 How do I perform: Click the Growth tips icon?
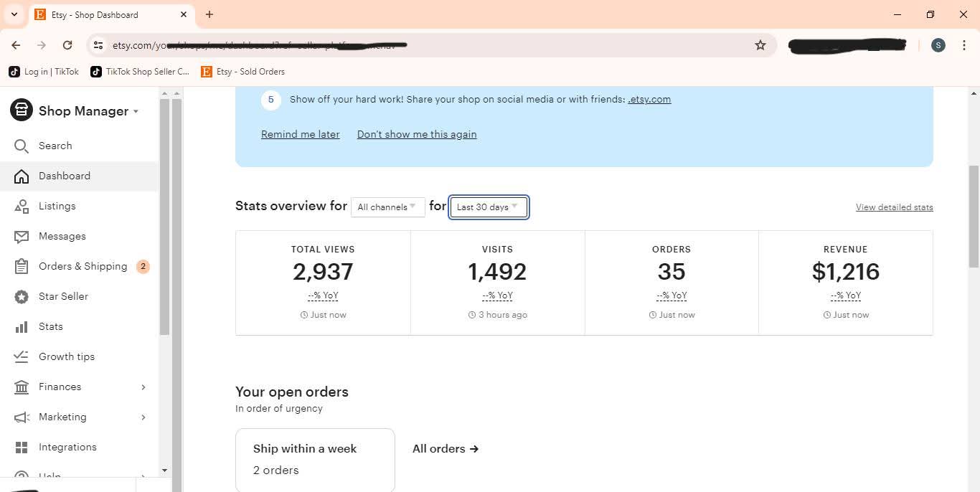click(x=22, y=356)
